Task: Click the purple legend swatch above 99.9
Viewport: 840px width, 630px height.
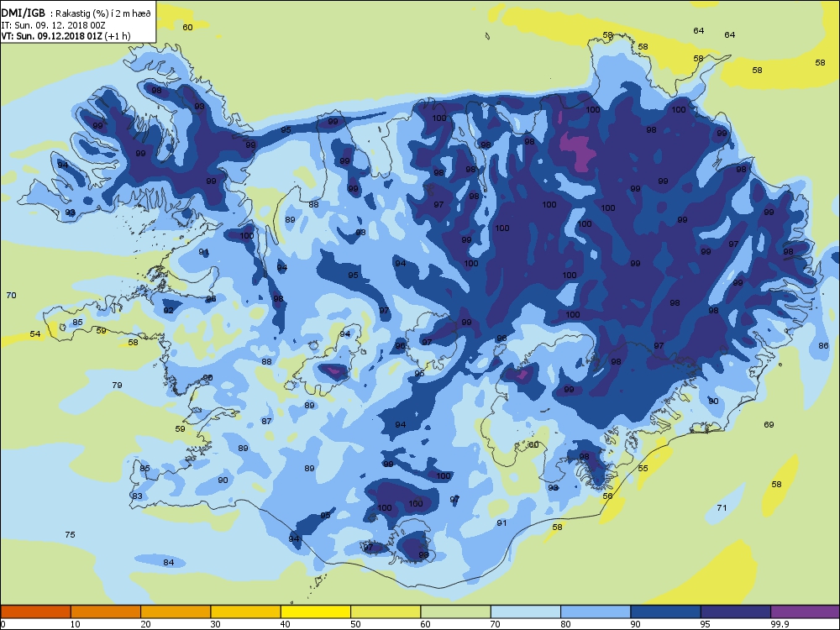Action: (x=806, y=612)
